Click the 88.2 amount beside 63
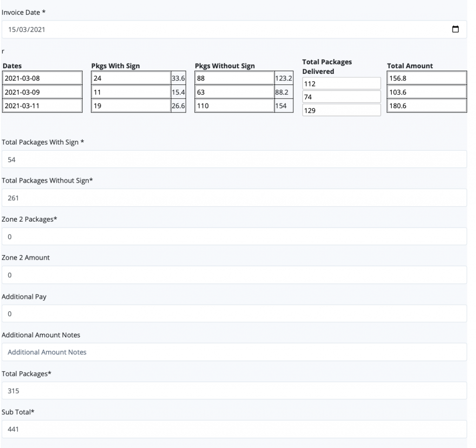Screen dimensions: 476x448 pyautogui.click(x=282, y=92)
